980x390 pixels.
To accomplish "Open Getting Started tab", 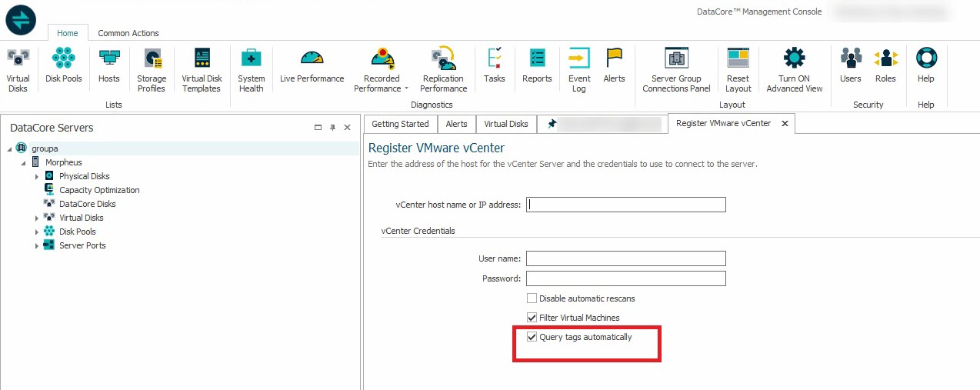I will [x=400, y=124].
